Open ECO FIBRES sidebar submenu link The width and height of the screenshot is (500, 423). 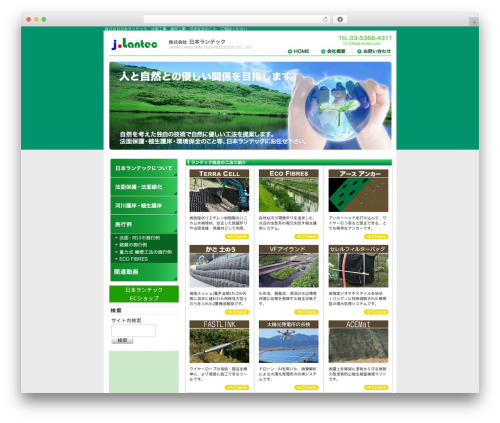pos(133,259)
